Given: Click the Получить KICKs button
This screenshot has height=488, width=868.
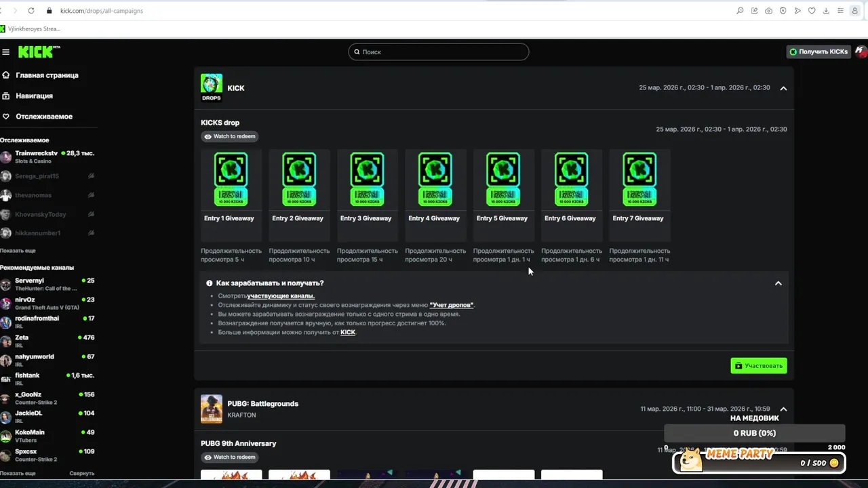Looking at the screenshot, I should tap(818, 52).
